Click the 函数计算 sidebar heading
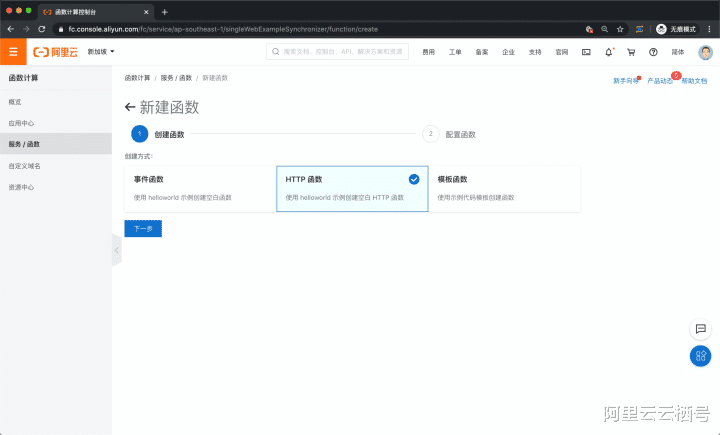This screenshot has width=720, height=435. tap(23, 78)
